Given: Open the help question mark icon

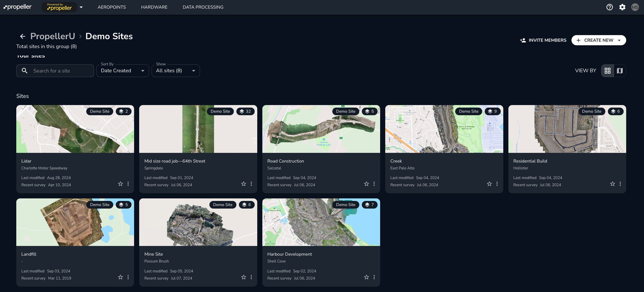Looking at the screenshot, I should point(609,7).
